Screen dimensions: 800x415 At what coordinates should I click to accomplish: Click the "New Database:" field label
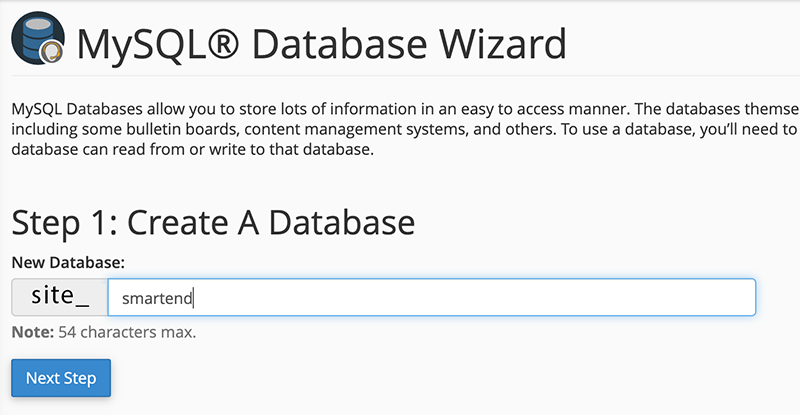click(x=68, y=262)
